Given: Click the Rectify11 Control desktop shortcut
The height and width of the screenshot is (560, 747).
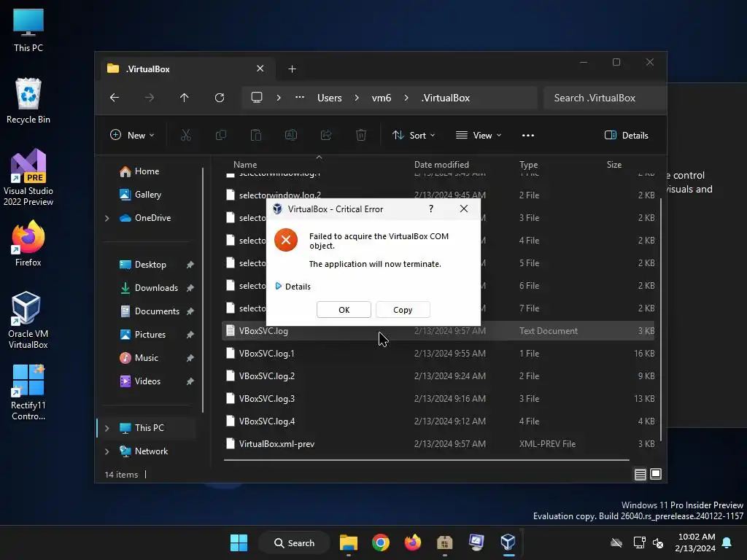Looking at the screenshot, I should [28, 392].
